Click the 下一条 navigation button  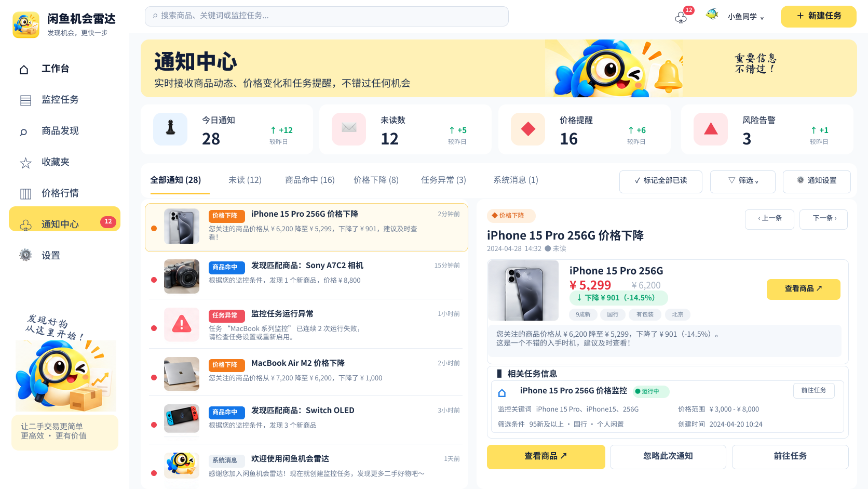(x=823, y=219)
